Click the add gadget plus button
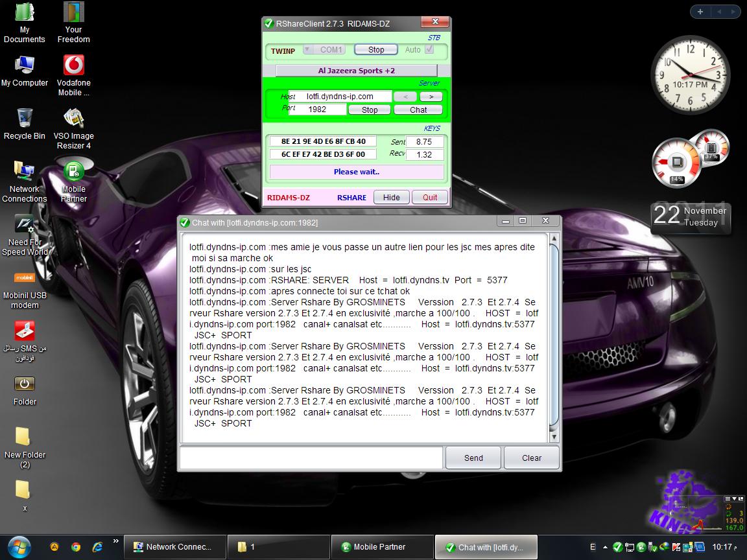747x560 pixels. click(x=700, y=12)
